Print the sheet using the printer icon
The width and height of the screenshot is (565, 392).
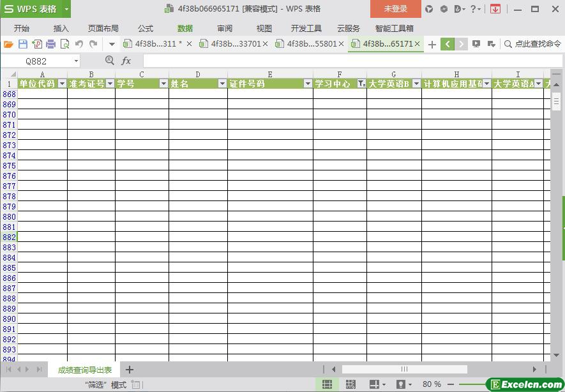pyautogui.click(x=51, y=44)
